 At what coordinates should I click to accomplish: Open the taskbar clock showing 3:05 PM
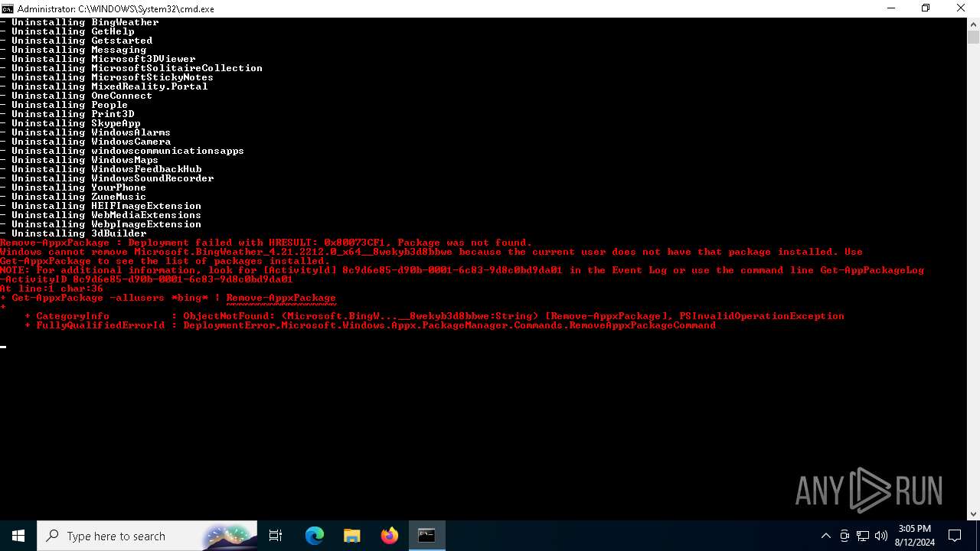(x=915, y=536)
